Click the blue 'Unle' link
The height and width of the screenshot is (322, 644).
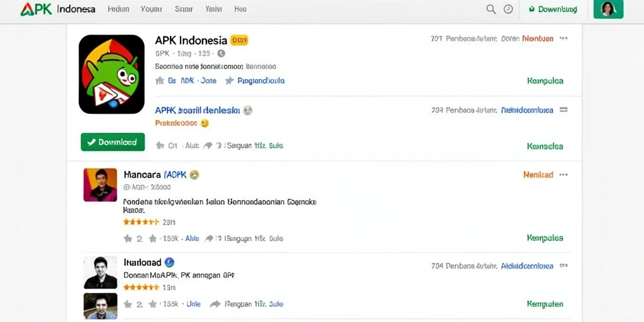point(194,304)
